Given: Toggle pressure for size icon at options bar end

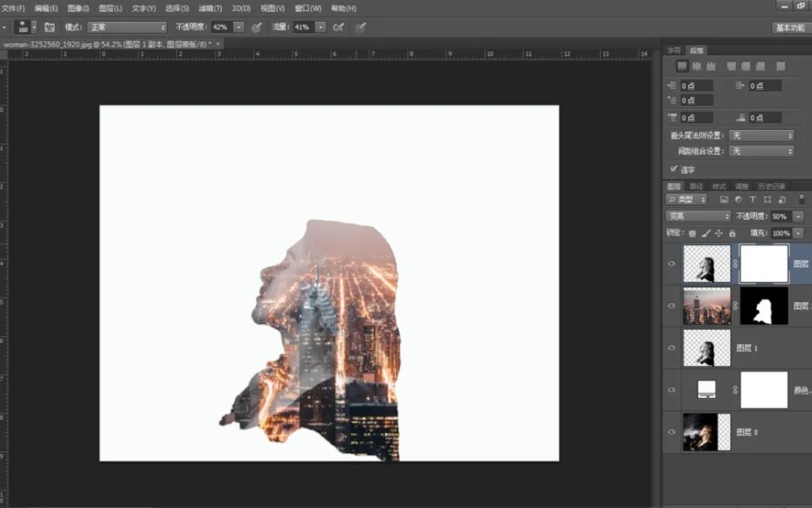Looking at the screenshot, I should [x=361, y=28].
